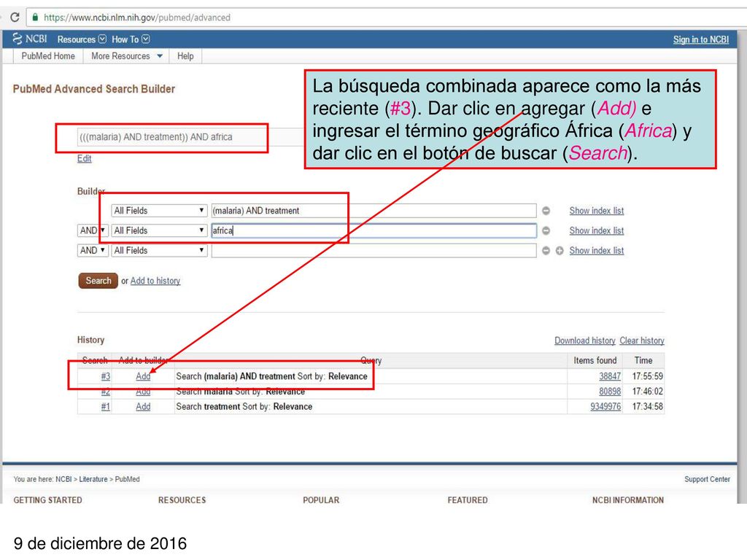Click 'Search treatment Sort by: Relevance' query text
This screenshot has height=560, width=747.
click(x=244, y=407)
